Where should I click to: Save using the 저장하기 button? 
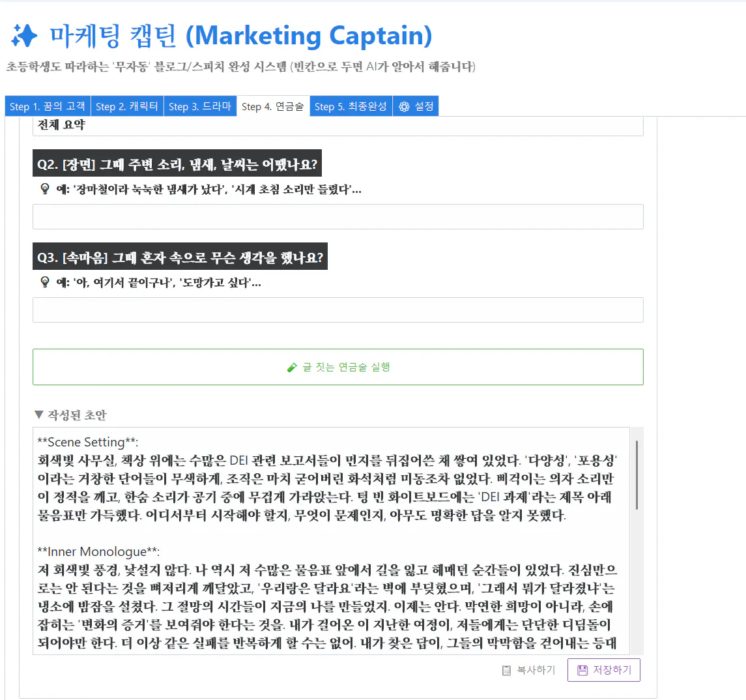(x=603, y=669)
